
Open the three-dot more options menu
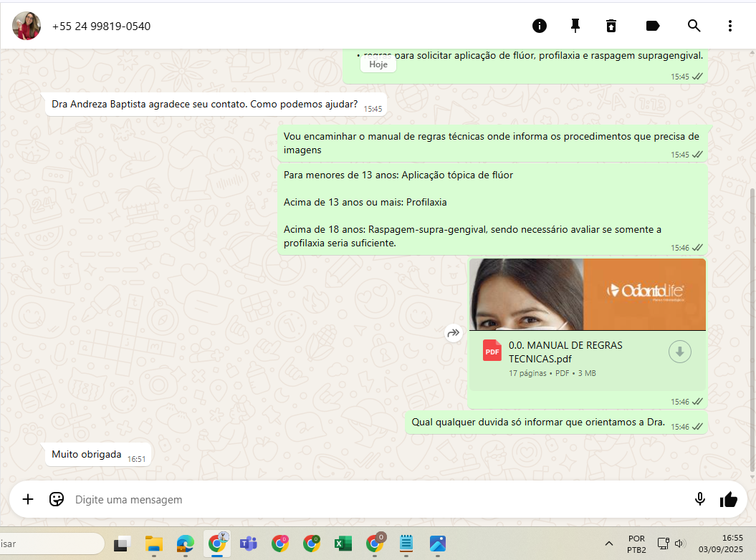[730, 26]
